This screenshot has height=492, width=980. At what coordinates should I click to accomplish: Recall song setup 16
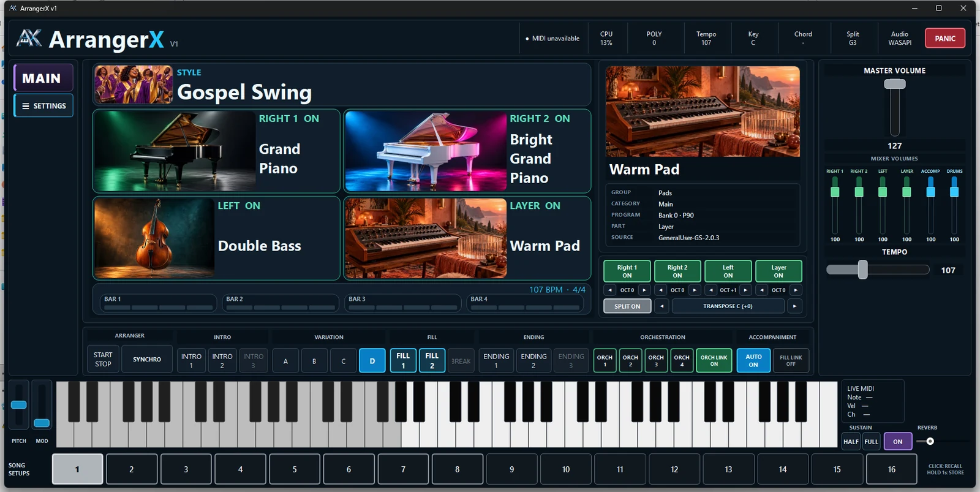tap(891, 469)
